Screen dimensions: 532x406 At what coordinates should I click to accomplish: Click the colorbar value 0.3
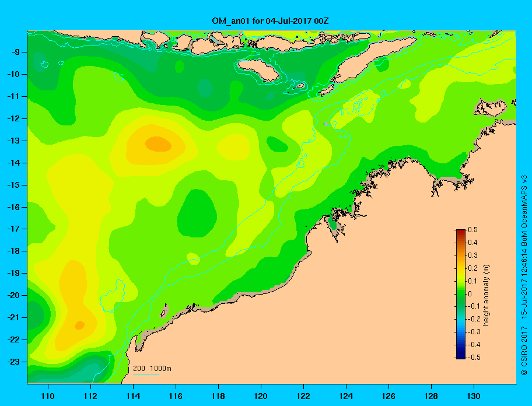[x=473, y=256]
